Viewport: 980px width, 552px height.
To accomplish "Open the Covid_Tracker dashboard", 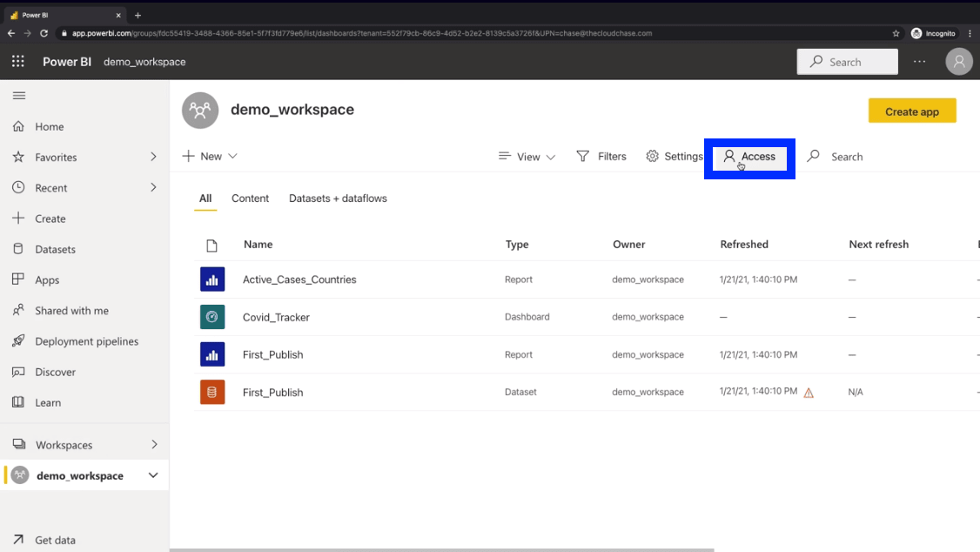I will tap(276, 317).
